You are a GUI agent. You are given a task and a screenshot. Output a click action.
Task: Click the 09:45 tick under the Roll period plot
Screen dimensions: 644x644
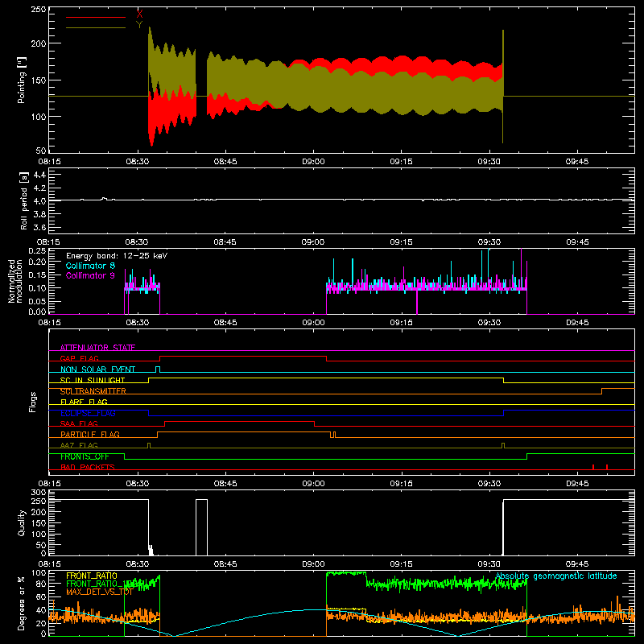577,242
